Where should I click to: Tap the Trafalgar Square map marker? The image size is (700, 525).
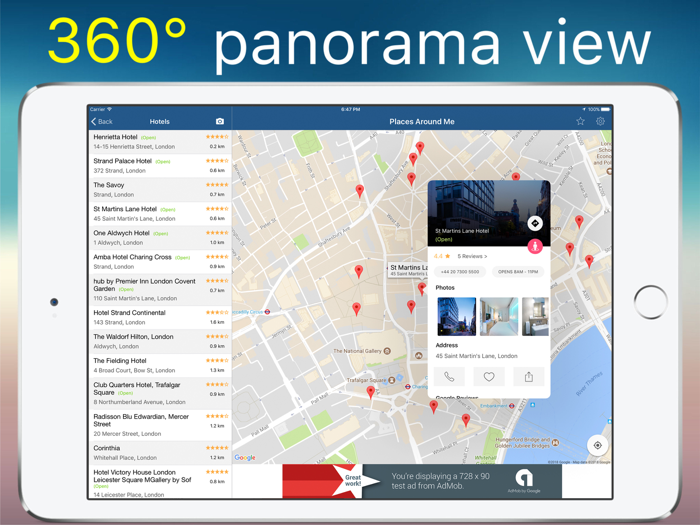pyautogui.click(x=392, y=380)
